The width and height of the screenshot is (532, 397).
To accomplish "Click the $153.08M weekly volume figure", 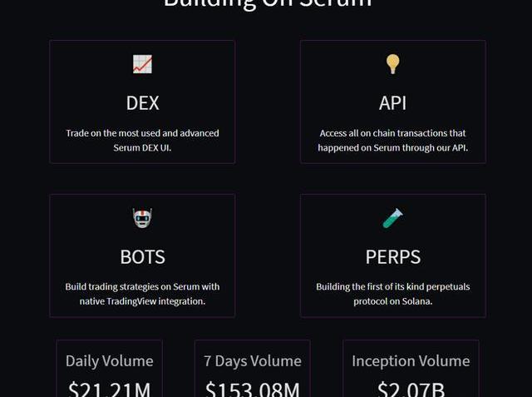I will (252, 390).
